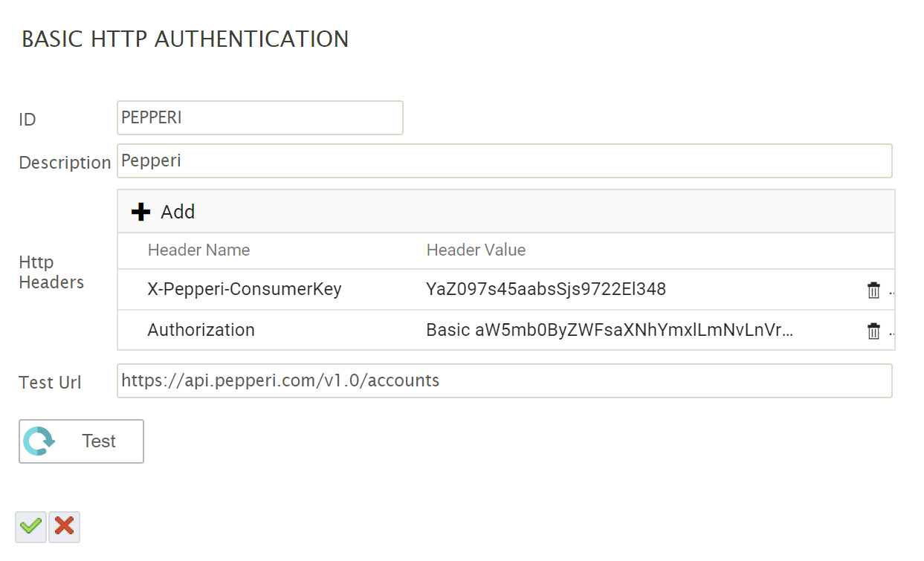The height and width of the screenshot is (561, 924).
Task: Delete the X-Pepperi-ConsumerKey header row
Action: tap(873, 291)
